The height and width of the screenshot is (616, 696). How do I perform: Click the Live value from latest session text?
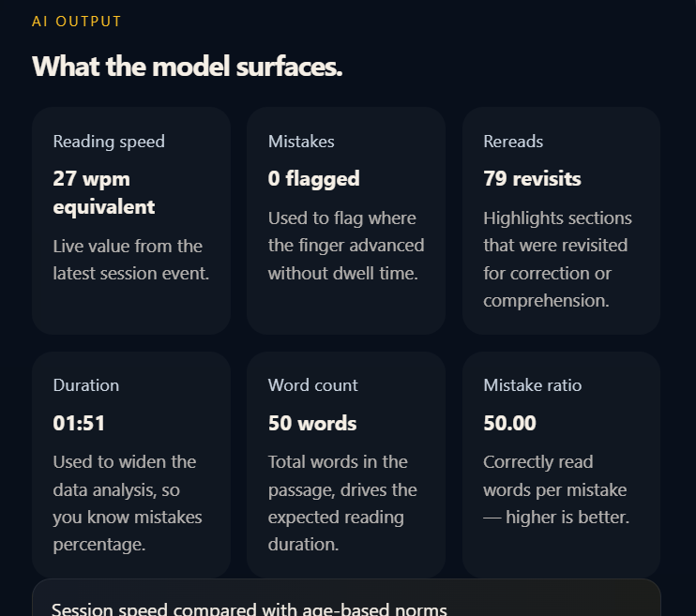click(131, 260)
